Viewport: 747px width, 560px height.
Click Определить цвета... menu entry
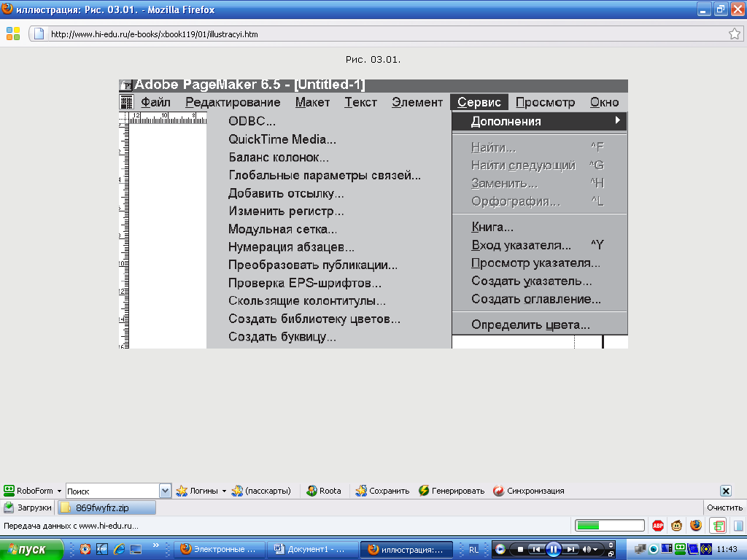coord(530,324)
